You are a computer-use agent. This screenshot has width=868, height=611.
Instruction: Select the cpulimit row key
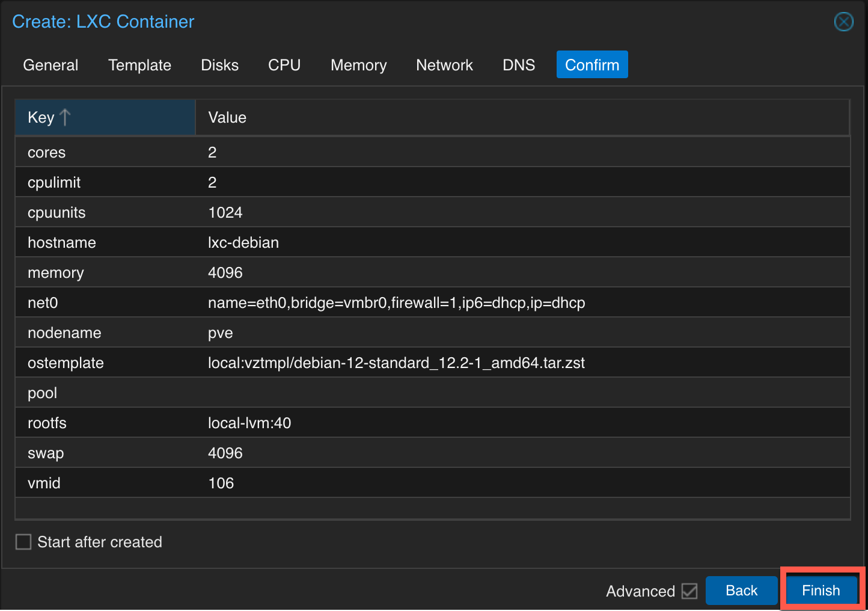tap(54, 183)
